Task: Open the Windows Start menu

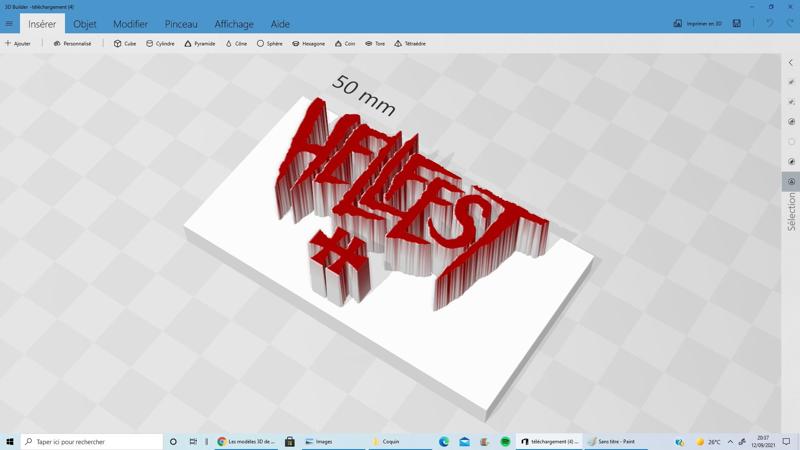Action: coord(9,441)
